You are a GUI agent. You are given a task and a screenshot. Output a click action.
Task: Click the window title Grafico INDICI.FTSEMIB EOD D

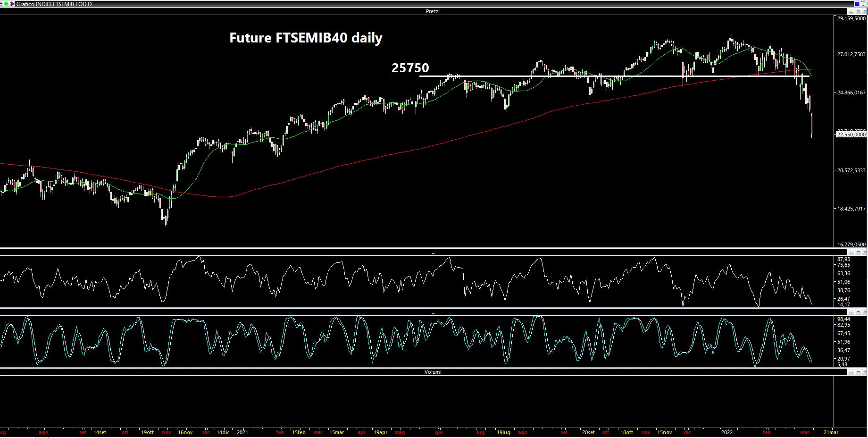click(x=54, y=4)
